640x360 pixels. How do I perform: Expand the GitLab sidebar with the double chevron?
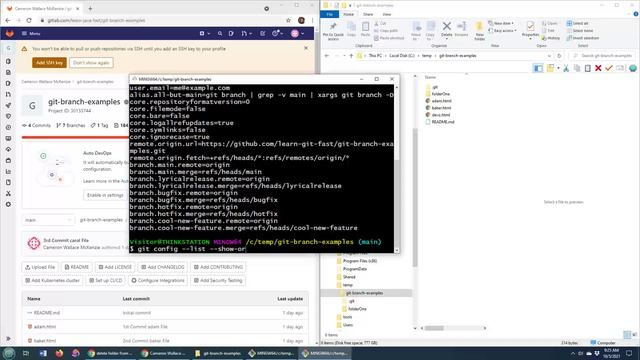pos(8,339)
